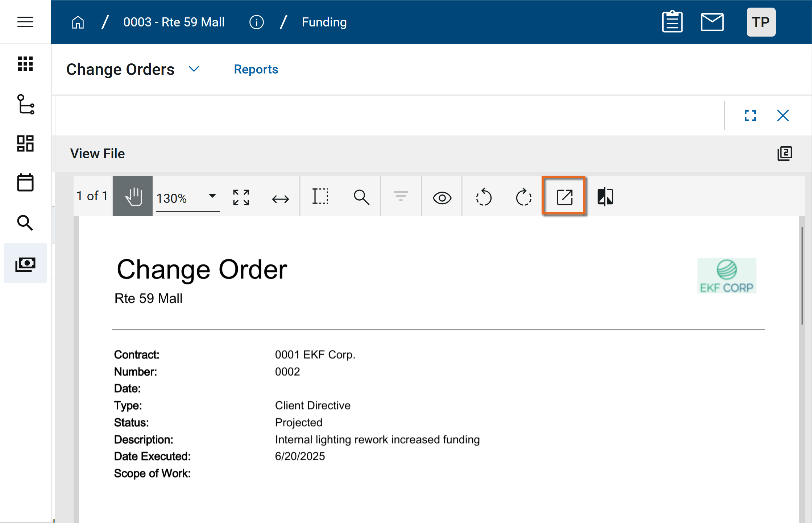Select the text selection tool icon

(x=320, y=197)
